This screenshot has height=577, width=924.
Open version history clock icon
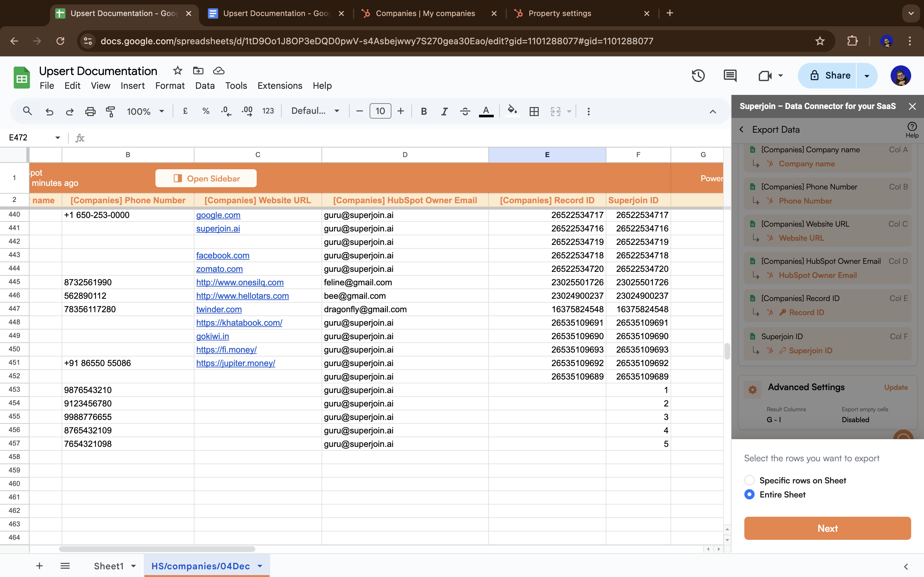698,76
